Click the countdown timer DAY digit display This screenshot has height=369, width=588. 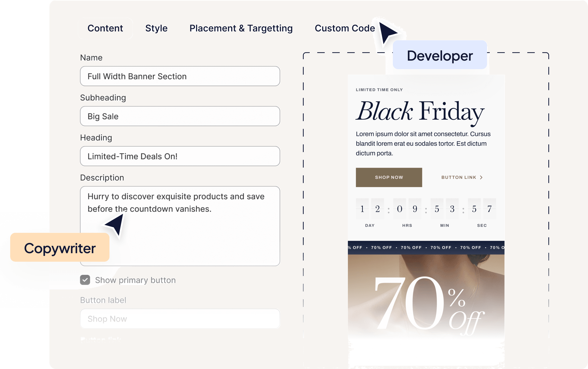tap(369, 209)
